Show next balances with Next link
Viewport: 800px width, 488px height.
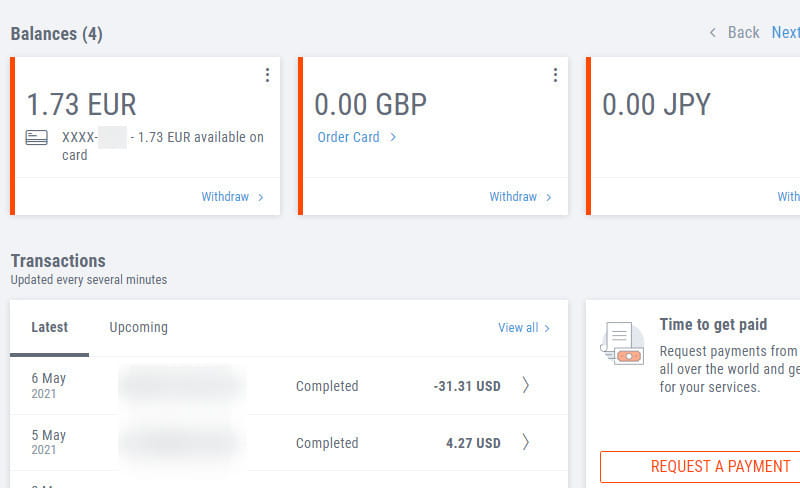(x=786, y=33)
